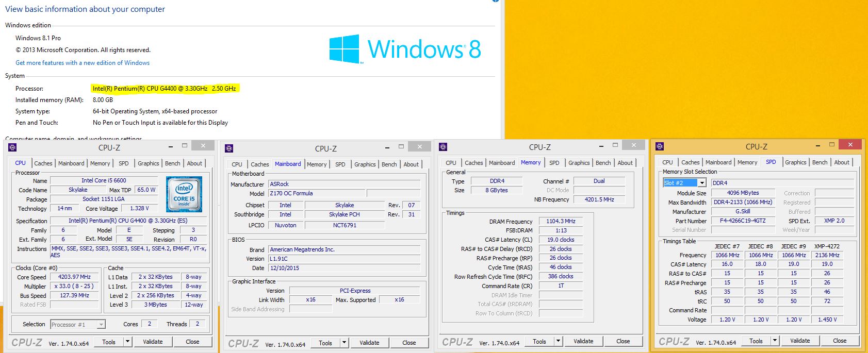This screenshot has height=353, width=868.
Task: Expand Tools dropdown arrow in Mainboard window
Action: point(344,343)
